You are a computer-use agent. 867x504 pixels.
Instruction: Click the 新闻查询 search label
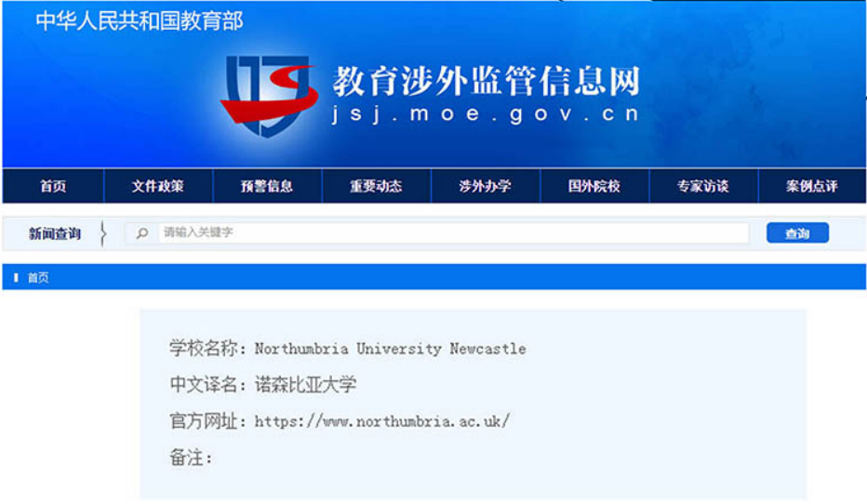point(55,233)
